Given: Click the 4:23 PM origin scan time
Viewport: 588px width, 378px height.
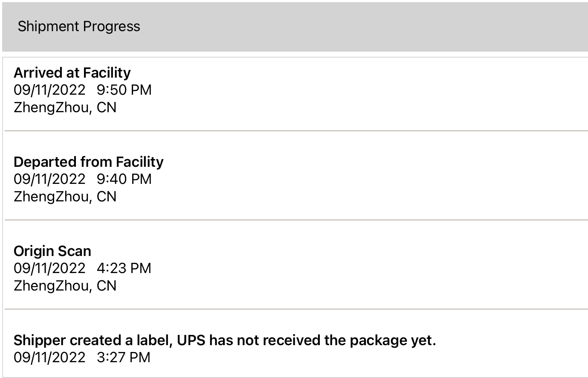Looking at the screenshot, I should tap(124, 268).
